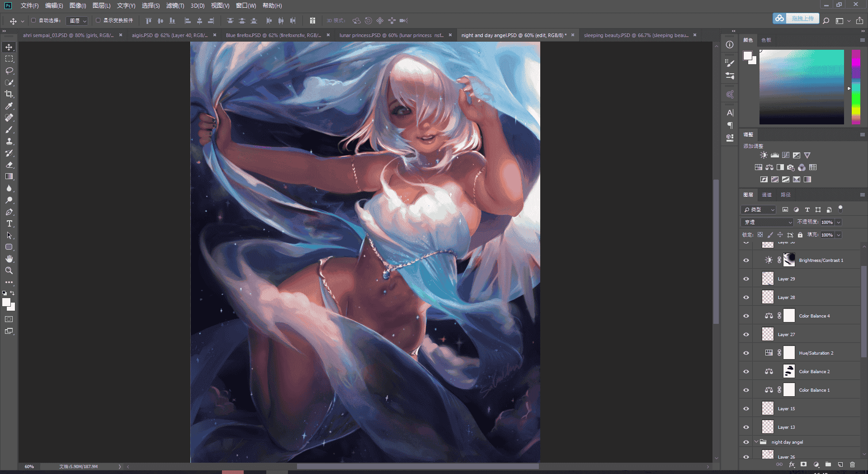Select the Lasso tool
Image resolution: width=868 pixels, height=474 pixels.
click(9, 71)
